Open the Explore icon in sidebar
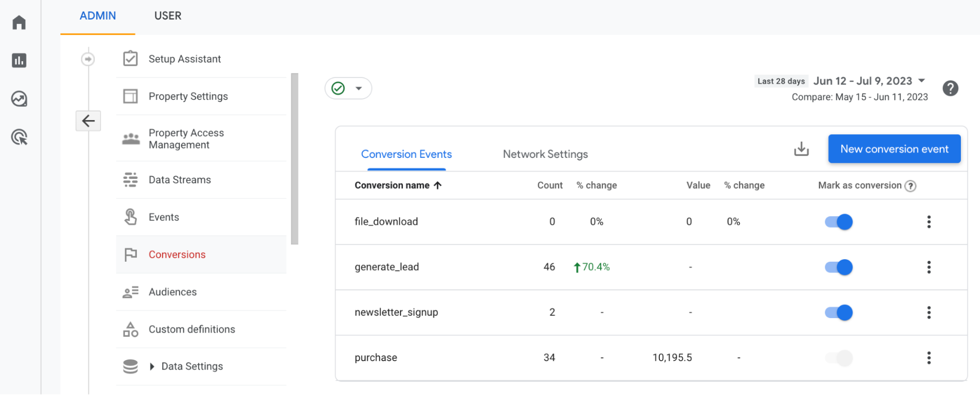This screenshot has width=980, height=395. point(19,99)
